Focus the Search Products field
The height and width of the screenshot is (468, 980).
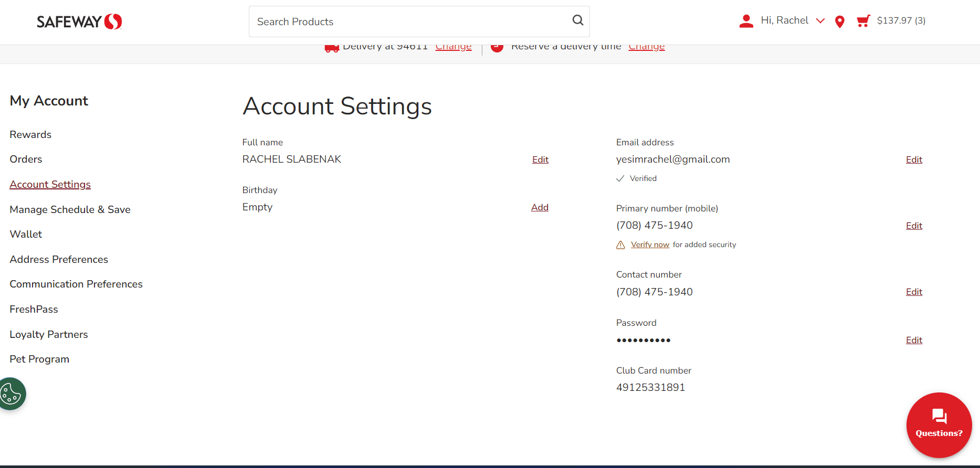coord(419,22)
